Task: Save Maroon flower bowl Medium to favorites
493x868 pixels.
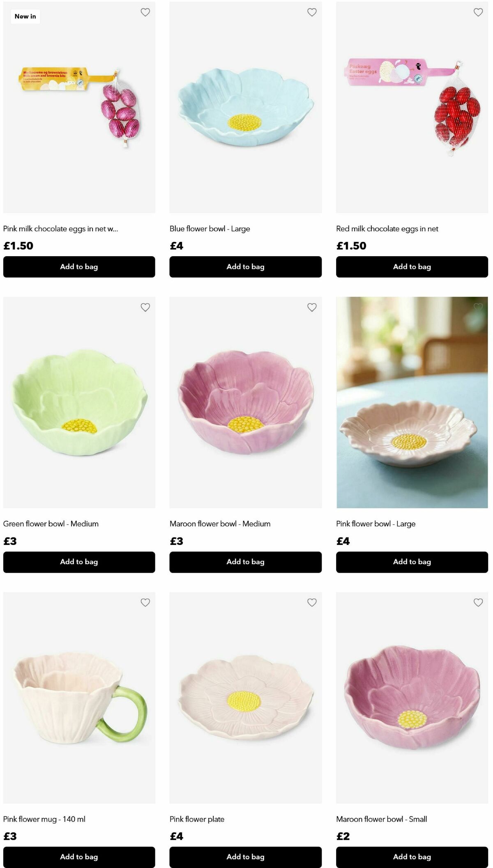Action: pyautogui.click(x=312, y=307)
